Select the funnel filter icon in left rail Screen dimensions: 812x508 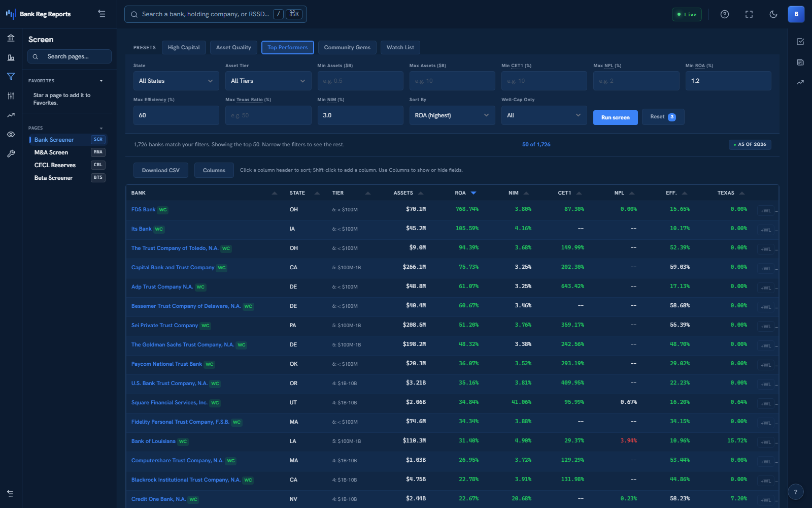[11, 77]
